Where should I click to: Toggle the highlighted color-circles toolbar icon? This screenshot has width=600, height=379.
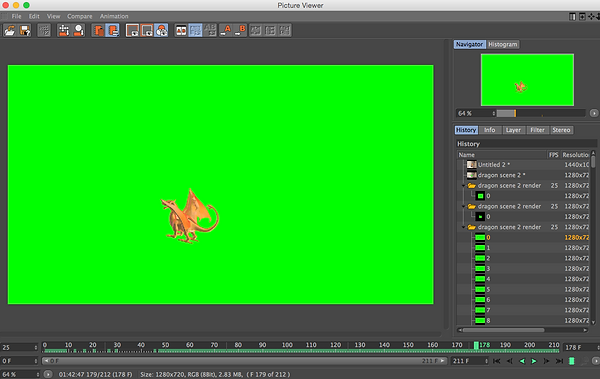tap(161, 31)
